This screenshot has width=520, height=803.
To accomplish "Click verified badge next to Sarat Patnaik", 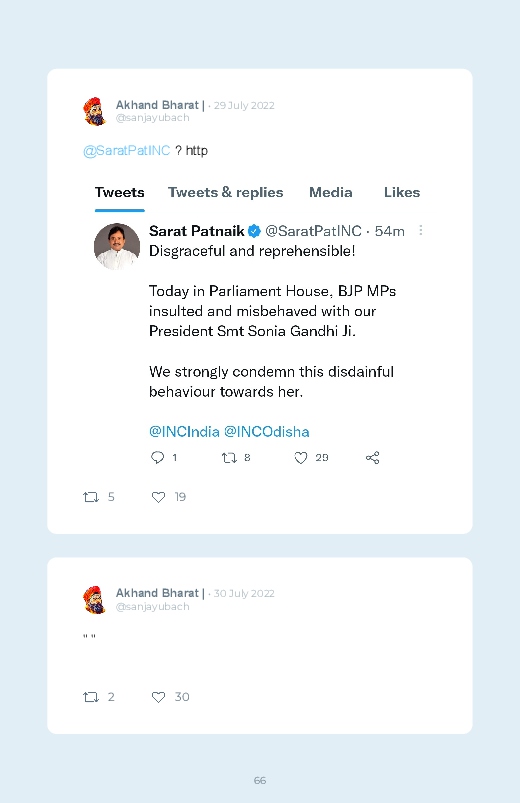I will (254, 231).
